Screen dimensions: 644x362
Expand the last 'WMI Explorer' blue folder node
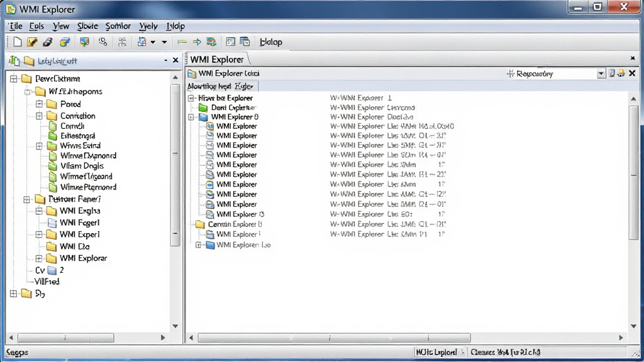click(x=198, y=245)
